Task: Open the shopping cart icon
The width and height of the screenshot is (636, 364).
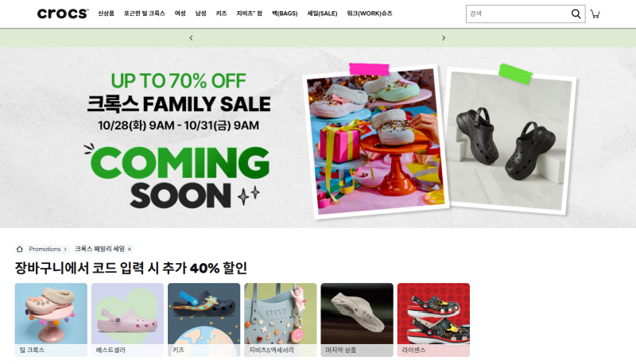Action: (595, 14)
